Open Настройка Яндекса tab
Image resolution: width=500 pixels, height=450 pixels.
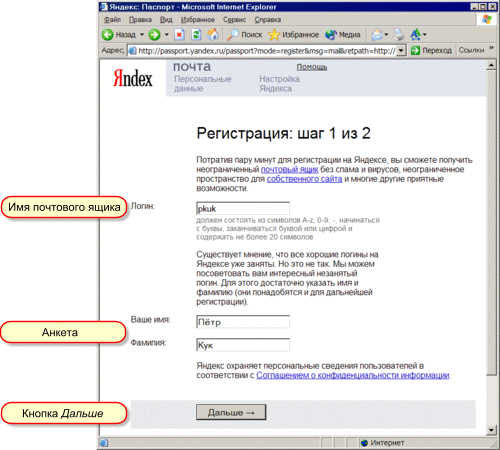point(279,84)
